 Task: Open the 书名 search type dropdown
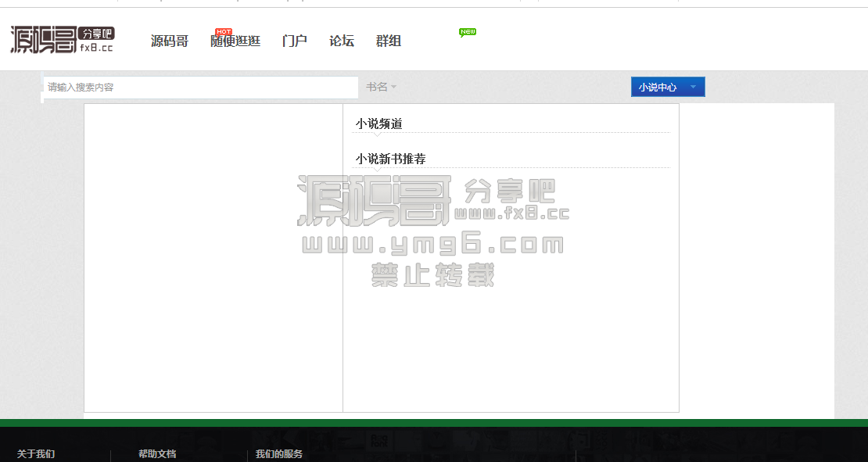click(381, 87)
